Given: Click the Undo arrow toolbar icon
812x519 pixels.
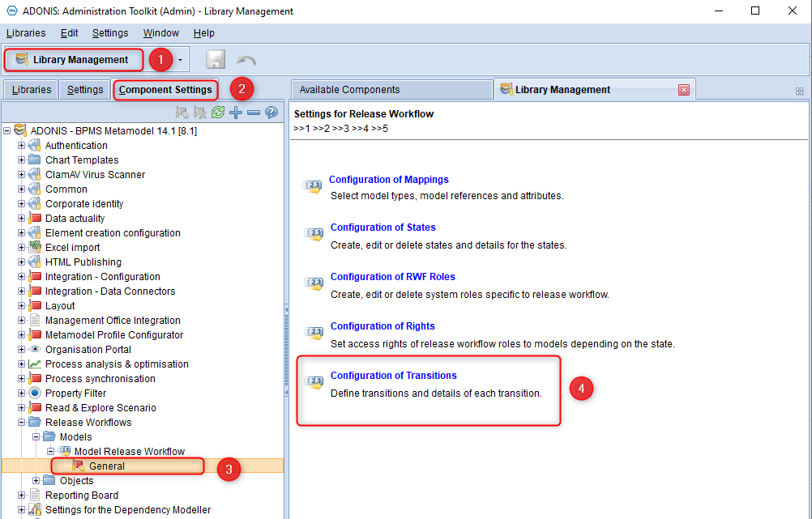Looking at the screenshot, I should pyautogui.click(x=246, y=60).
